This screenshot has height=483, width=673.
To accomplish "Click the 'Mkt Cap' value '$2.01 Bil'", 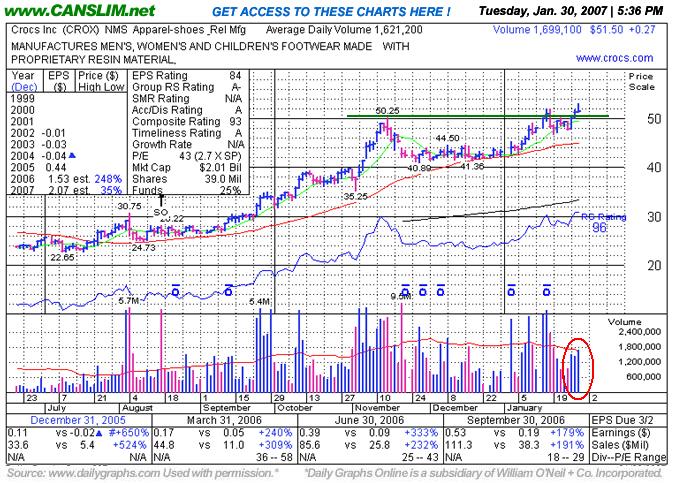I will (x=221, y=167).
